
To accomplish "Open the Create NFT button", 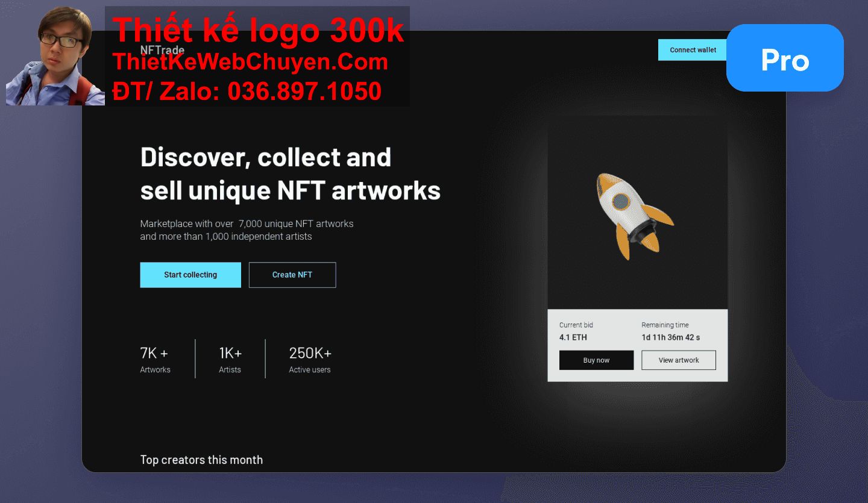I will tap(292, 275).
